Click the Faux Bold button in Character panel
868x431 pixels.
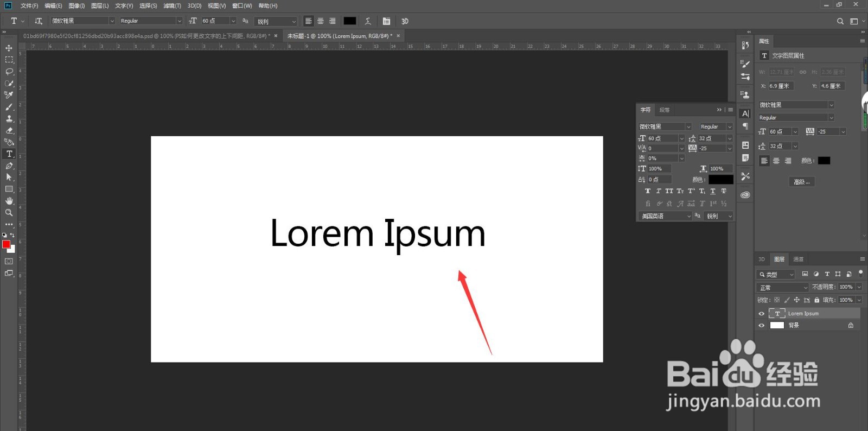pyautogui.click(x=648, y=191)
